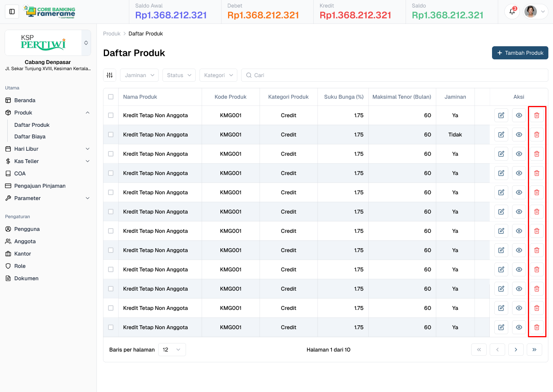Click the filter settings sliders icon
Screen dimensions: 553x392
tap(110, 75)
